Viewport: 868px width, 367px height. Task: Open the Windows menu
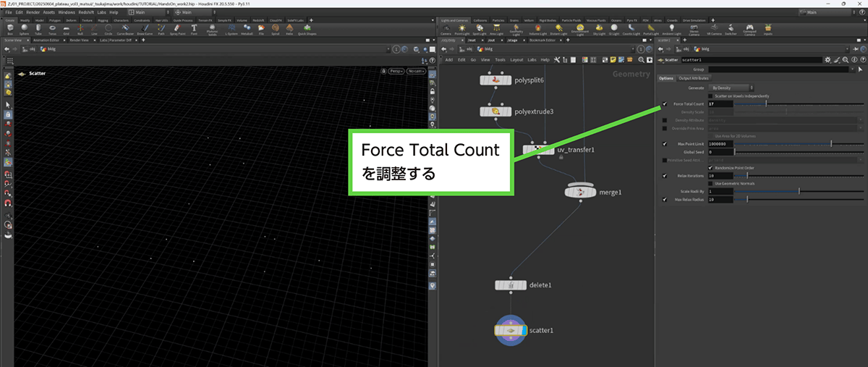[x=67, y=12]
